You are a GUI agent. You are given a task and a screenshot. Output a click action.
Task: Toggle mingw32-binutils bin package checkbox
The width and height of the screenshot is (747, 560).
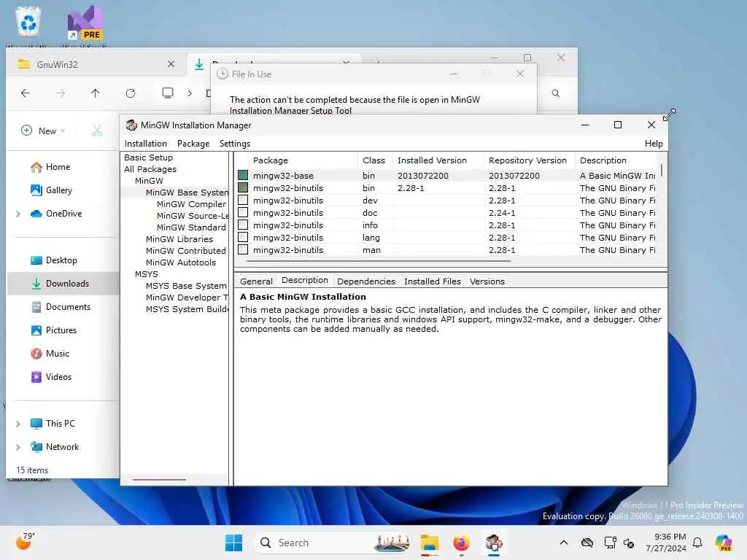pyautogui.click(x=243, y=187)
